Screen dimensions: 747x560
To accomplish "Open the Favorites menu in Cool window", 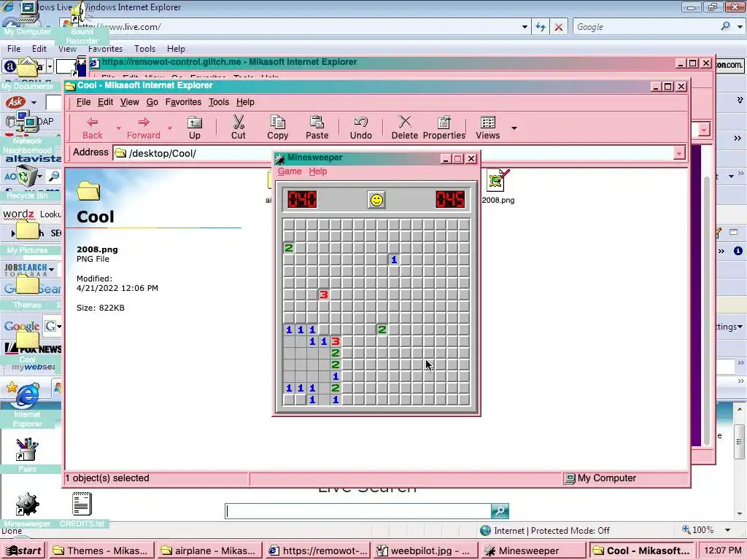I will click(183, 102).
